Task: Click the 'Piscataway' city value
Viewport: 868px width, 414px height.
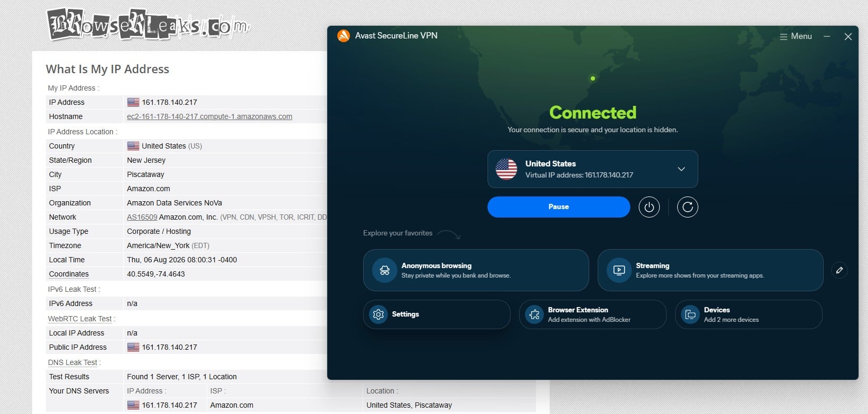Action: point(145,174)
